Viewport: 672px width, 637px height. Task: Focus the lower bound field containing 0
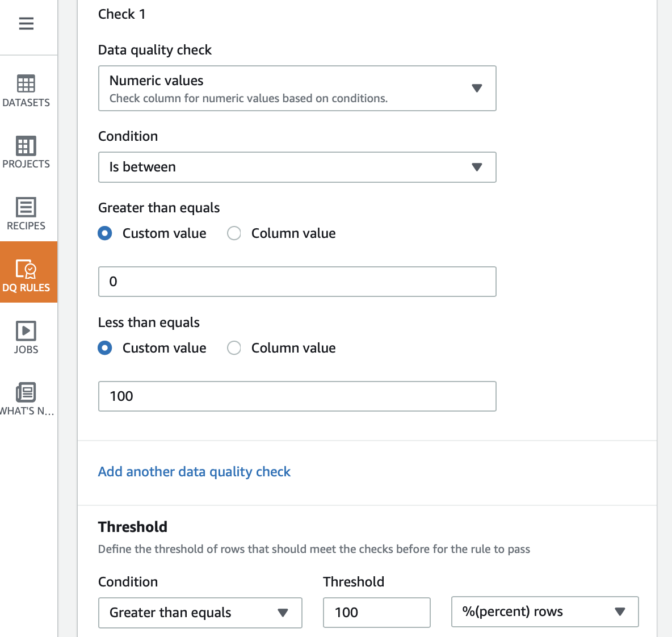click(297, 282)
